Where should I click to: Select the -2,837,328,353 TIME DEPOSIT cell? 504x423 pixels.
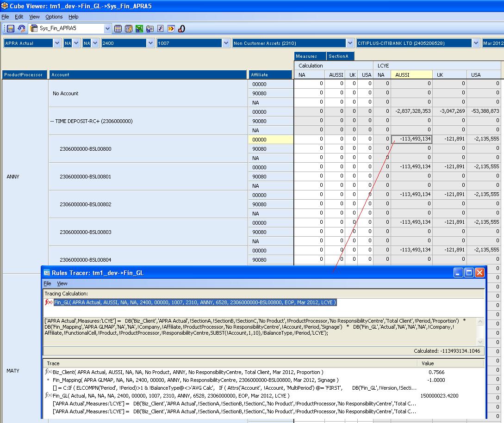pyautogui.click(x=412, y=111)
